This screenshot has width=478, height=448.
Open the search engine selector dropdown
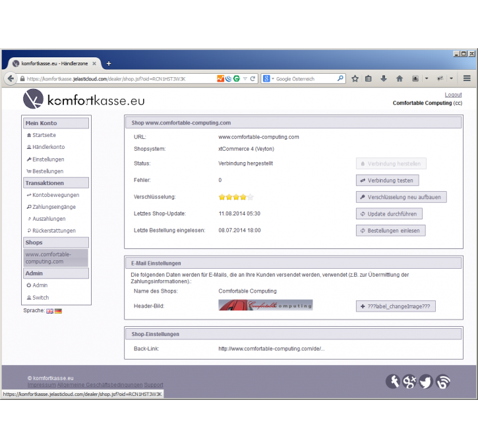click(x=268, y=78)
